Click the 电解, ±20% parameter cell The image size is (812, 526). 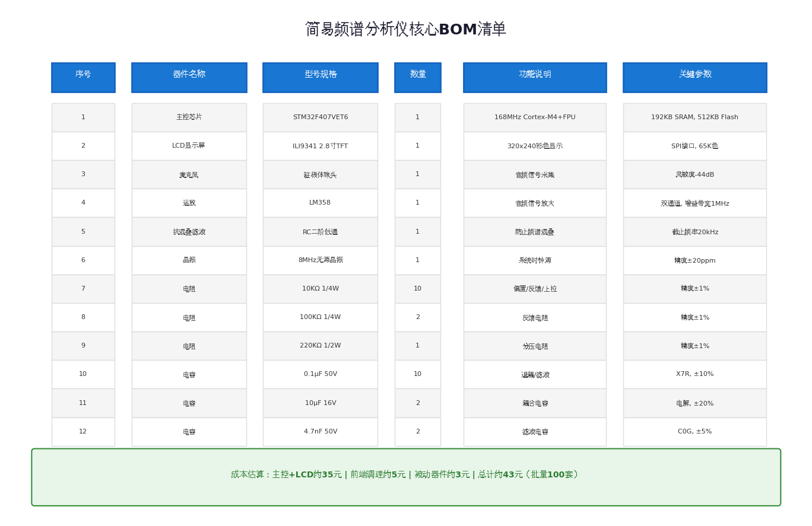click(695, 403)
